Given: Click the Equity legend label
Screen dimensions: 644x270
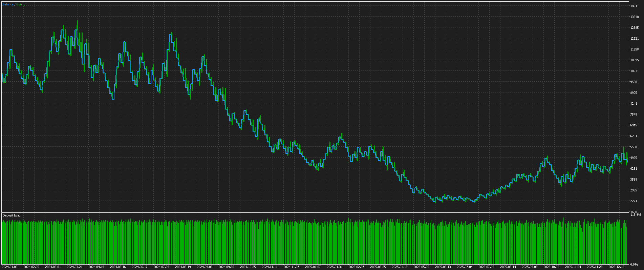Looking at the screenshot, I should tap(21, 4).
